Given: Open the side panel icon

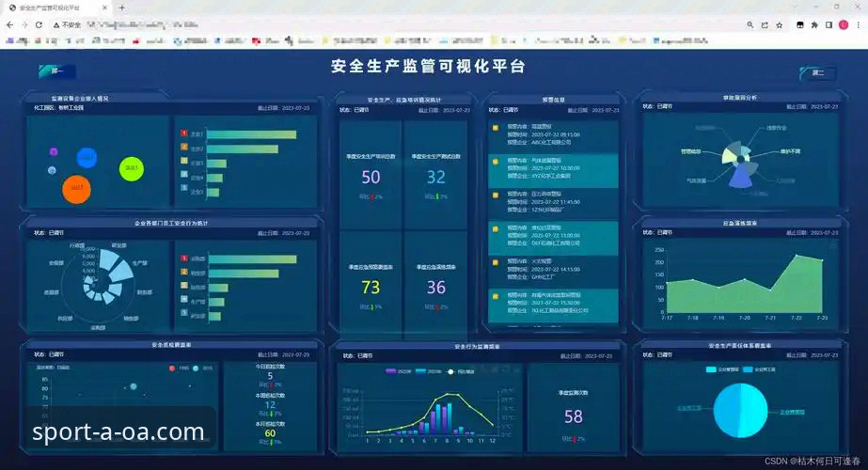Looking at the screenshot, I should coord(829,25).
